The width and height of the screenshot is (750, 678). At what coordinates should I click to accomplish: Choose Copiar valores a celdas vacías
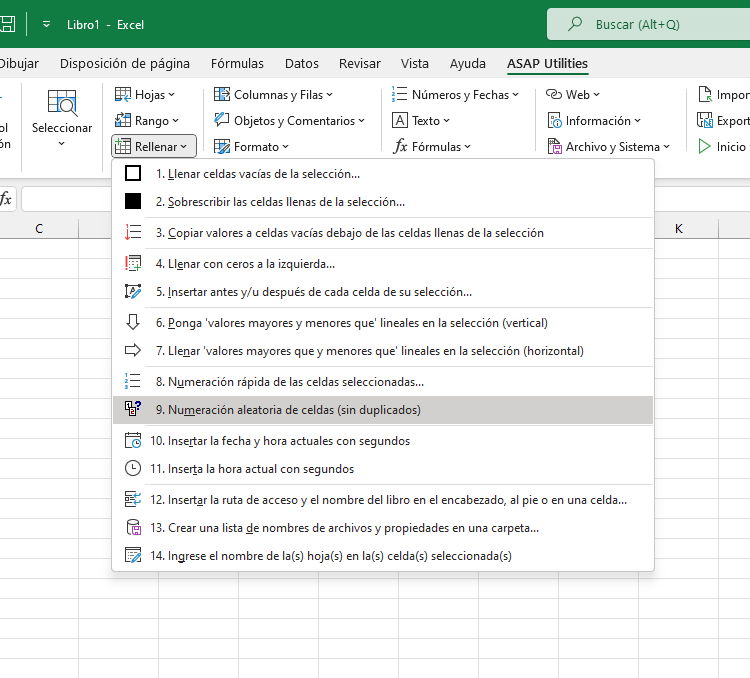(383, 233)
